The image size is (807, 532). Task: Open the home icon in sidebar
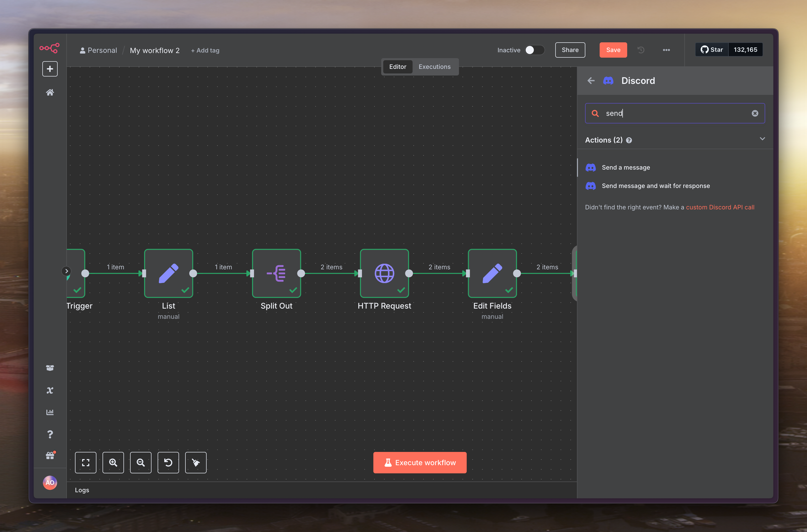tap(50, 92)
